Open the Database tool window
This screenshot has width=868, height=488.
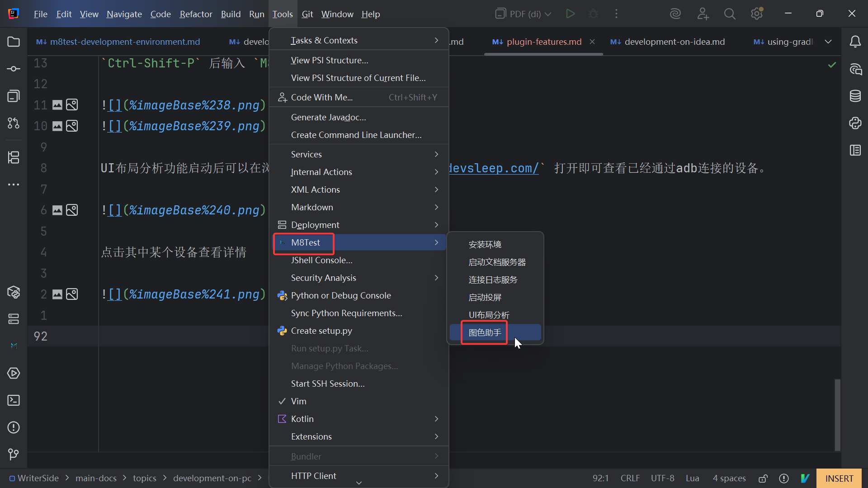855,96
